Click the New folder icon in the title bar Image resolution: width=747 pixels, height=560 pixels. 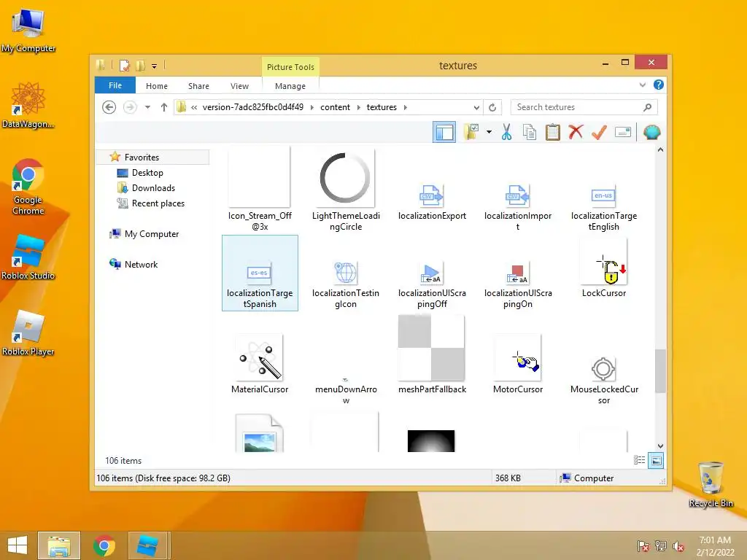point(141,65)
